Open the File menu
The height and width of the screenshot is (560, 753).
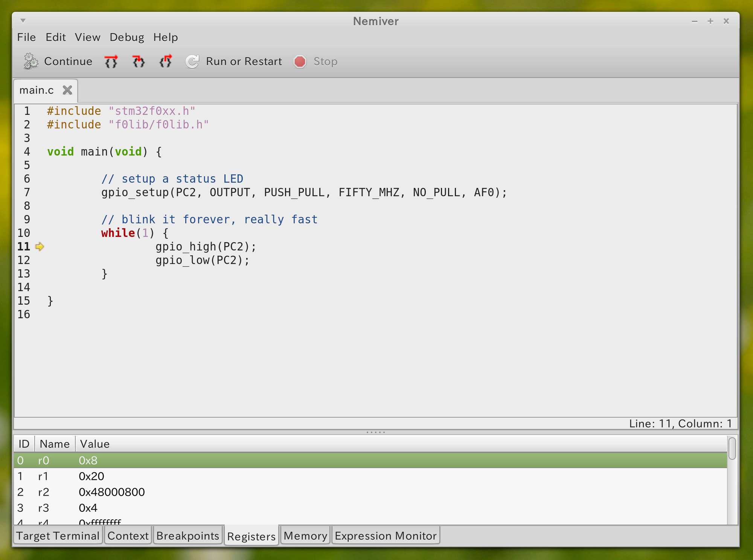click(x=26, y=37)
